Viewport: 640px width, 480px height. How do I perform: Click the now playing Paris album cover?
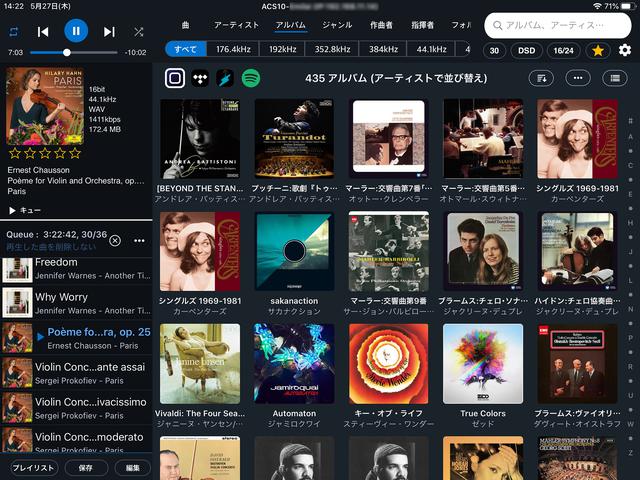tap(45, 106)
